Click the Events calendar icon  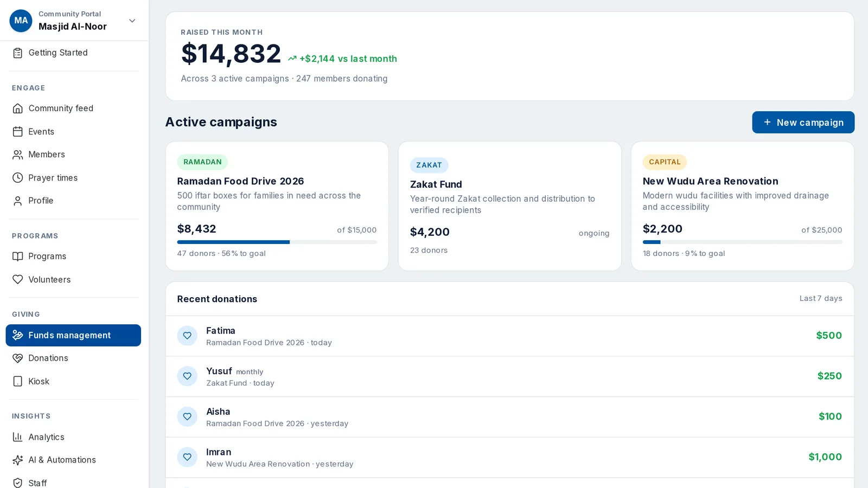click(18, 132)
